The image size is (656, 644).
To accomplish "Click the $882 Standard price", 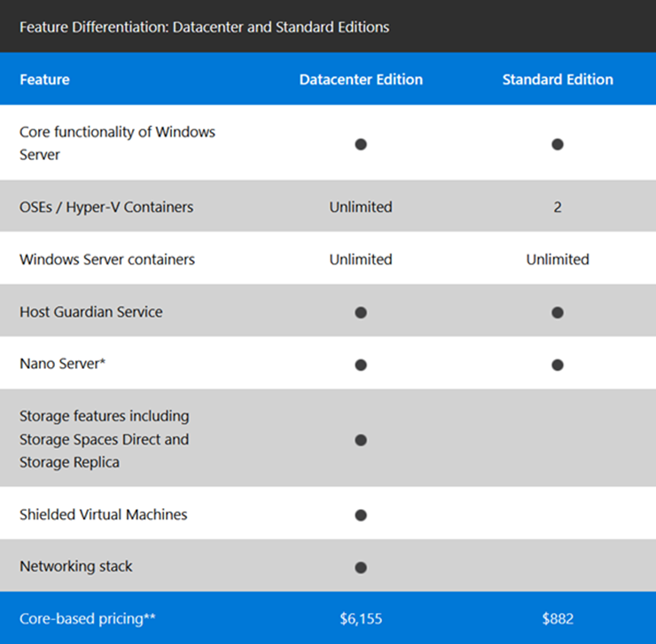I will [x=558, y=618].
